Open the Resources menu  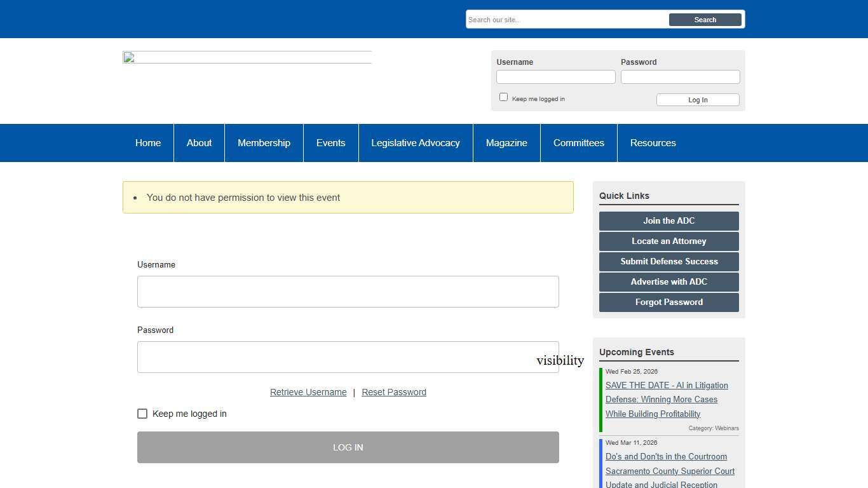[653, 143]
